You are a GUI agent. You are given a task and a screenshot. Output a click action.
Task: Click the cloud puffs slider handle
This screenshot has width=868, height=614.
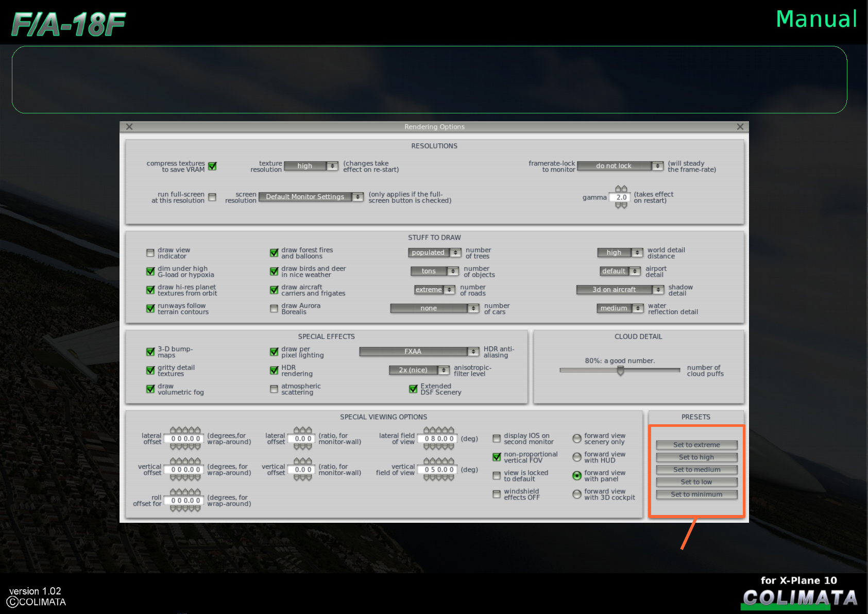pos(620,371)
